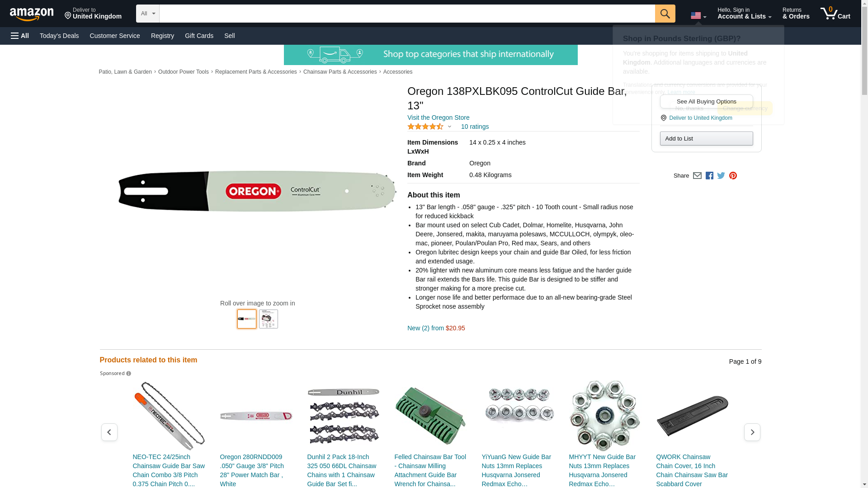
Task: Go to next related products page
Action: 752,432
